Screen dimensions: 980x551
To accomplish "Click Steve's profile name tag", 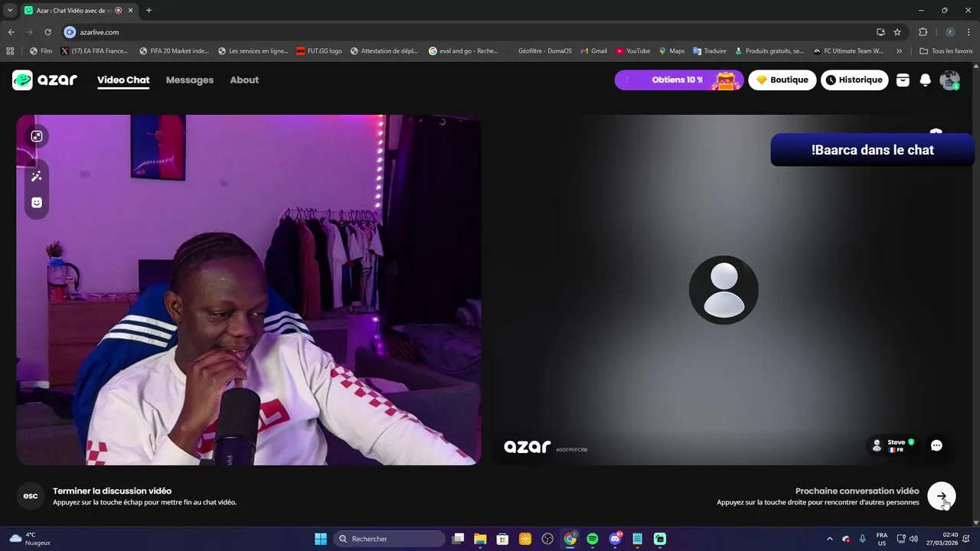I will coord(893,445).
